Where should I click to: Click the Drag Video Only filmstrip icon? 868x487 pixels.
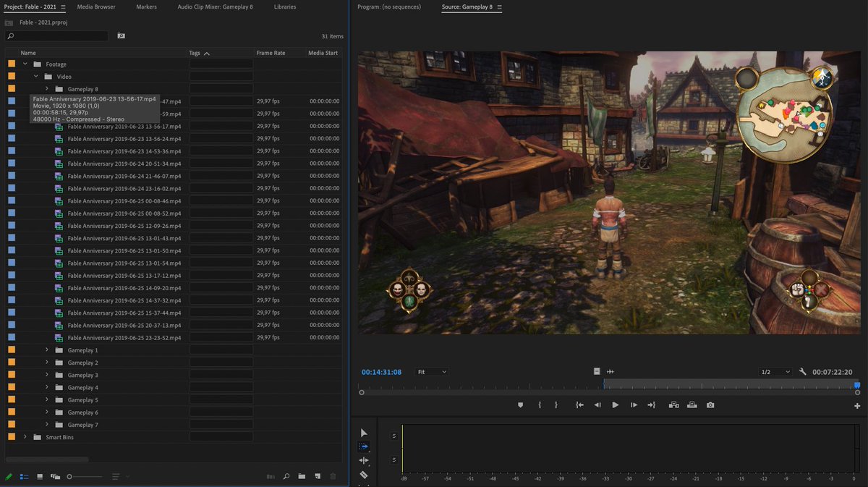597,371
